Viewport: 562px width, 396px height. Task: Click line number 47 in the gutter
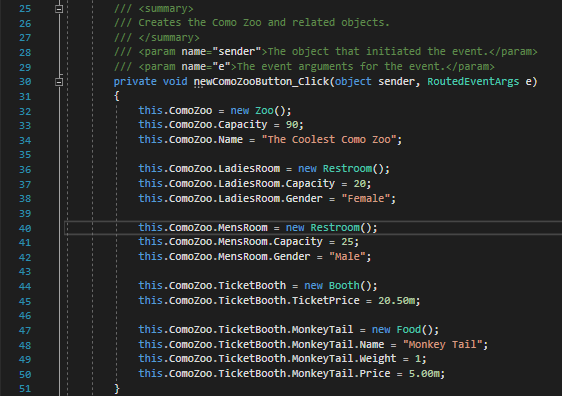click(25, 330)
